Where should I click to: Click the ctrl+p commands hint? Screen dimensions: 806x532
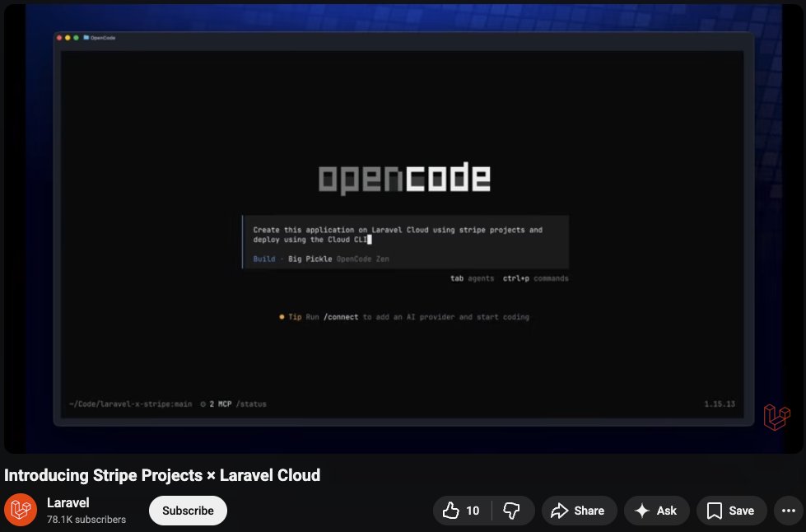click(x=536, y=278)
